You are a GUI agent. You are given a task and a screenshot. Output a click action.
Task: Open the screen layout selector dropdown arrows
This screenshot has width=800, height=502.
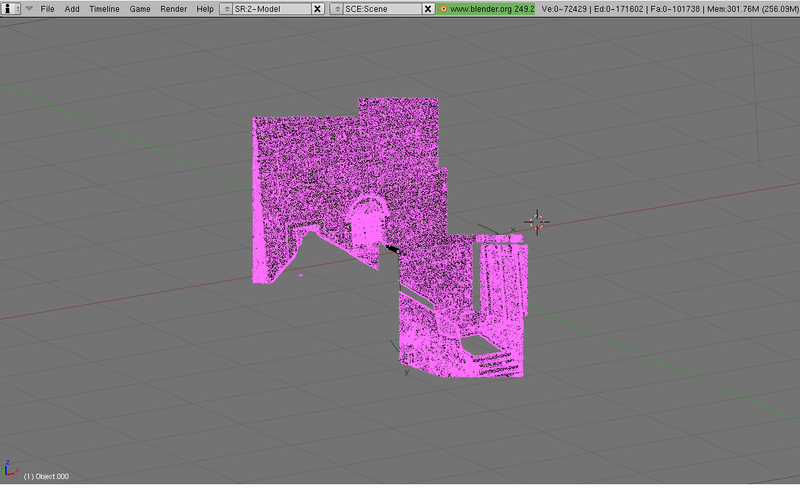pos(227,9)
